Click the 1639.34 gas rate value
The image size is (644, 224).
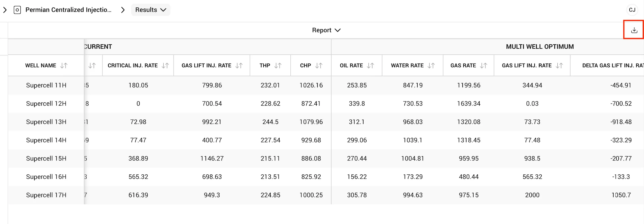[x=469, y=104]
